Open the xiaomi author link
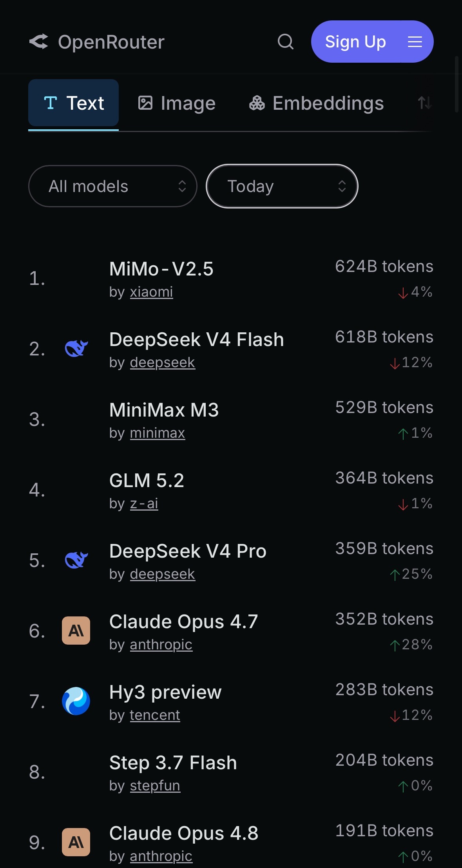The width and height of the screenshot is (462, 868). (x=151, y=292)
